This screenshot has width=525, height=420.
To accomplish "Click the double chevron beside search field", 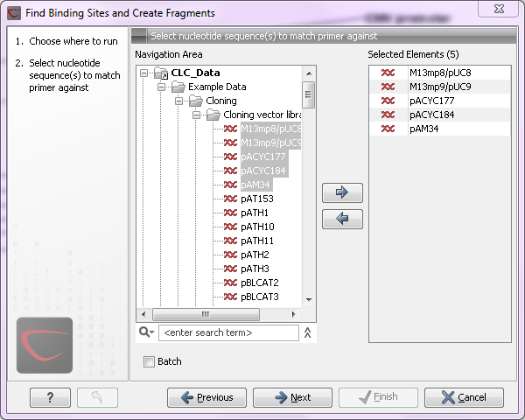I will tap(307, 332).
